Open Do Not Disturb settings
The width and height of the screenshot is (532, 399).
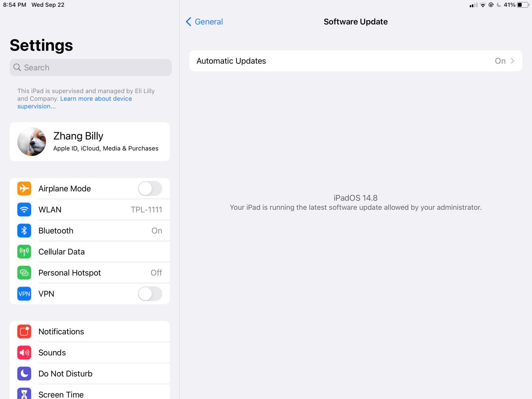(x=90, y=374)
